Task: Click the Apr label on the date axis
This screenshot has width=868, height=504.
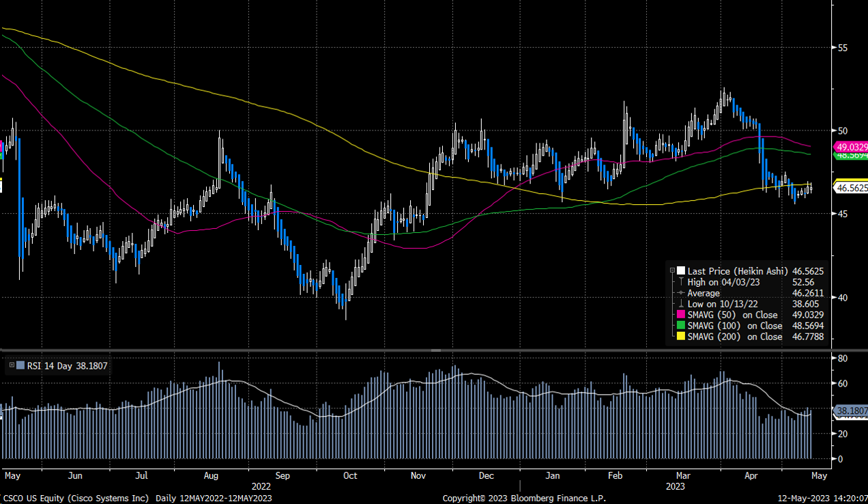Action: [751, 475]
